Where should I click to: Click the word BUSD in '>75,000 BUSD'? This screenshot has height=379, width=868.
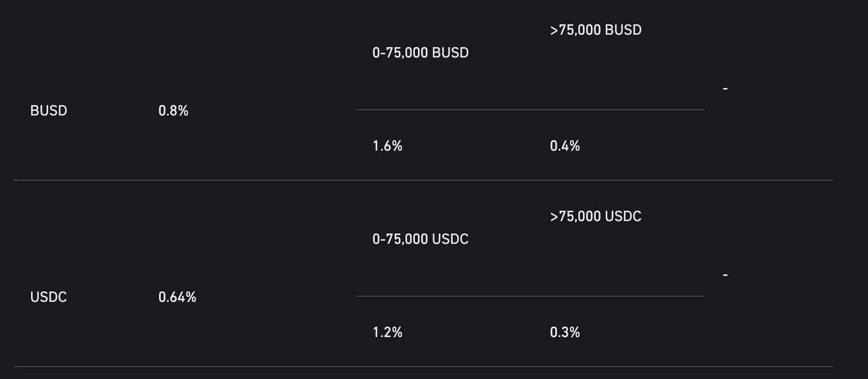click(x=623, y=30)
